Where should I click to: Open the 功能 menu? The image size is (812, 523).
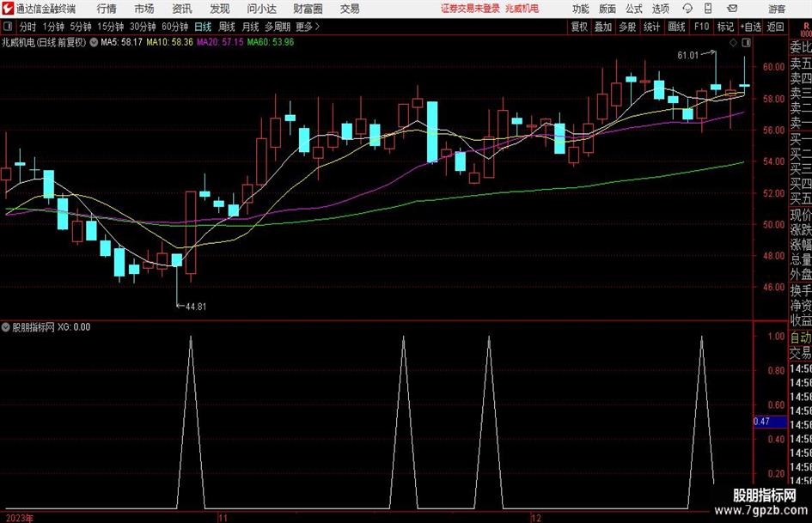pyautogui.click(x=581, y=9)
